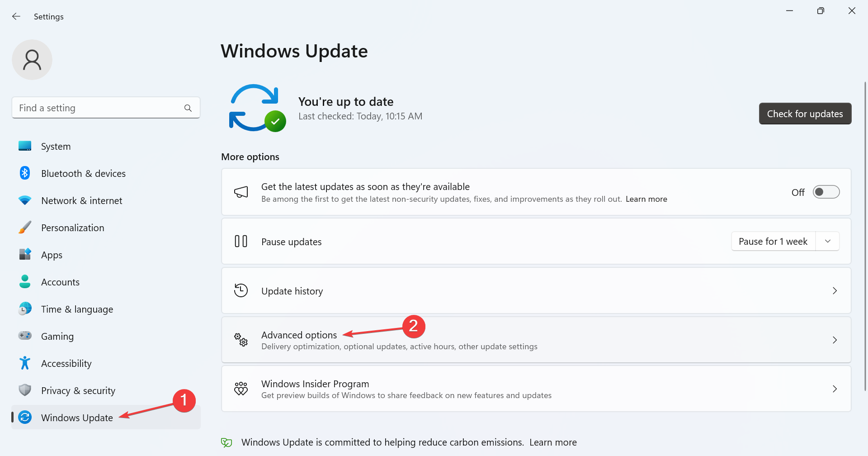
Task: Click the Advanced options gears icon
Action: click(x=241, y=340)
